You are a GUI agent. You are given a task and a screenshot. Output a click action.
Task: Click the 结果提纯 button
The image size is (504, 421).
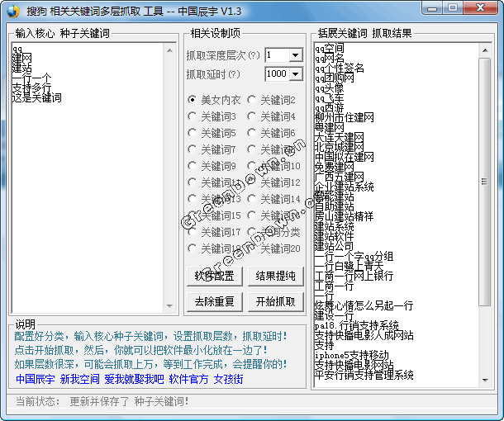[x=275, y=276]
